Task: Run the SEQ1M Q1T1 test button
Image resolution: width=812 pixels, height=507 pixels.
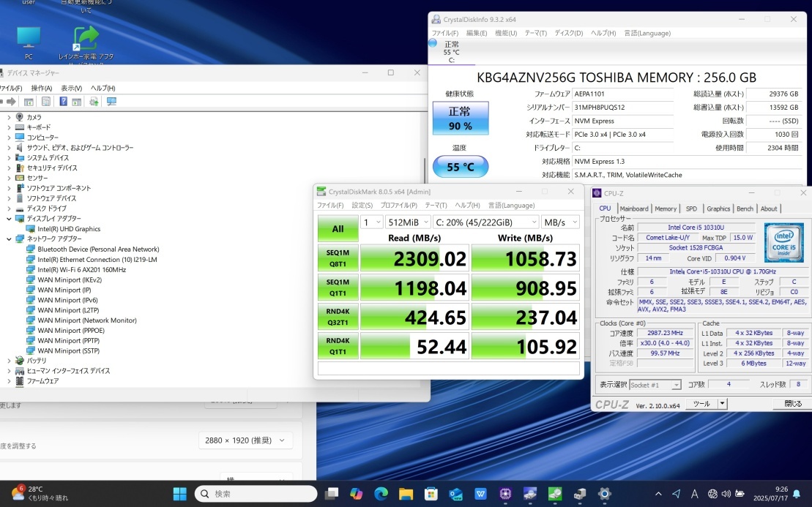Action: coord(338,288)
